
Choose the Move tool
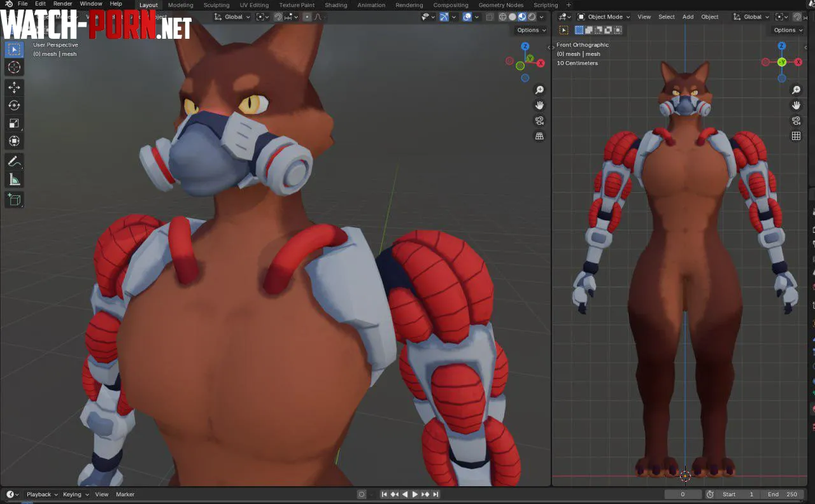14,88
